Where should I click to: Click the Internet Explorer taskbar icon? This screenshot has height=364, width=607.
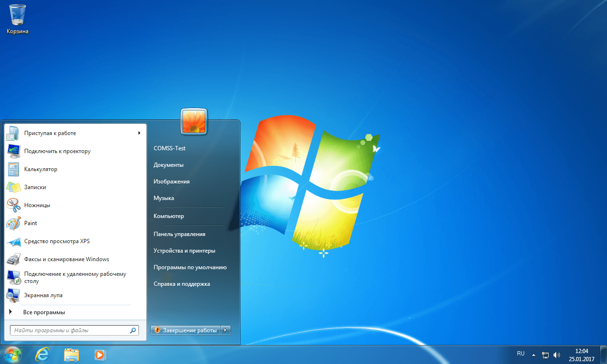pos(42,354)
